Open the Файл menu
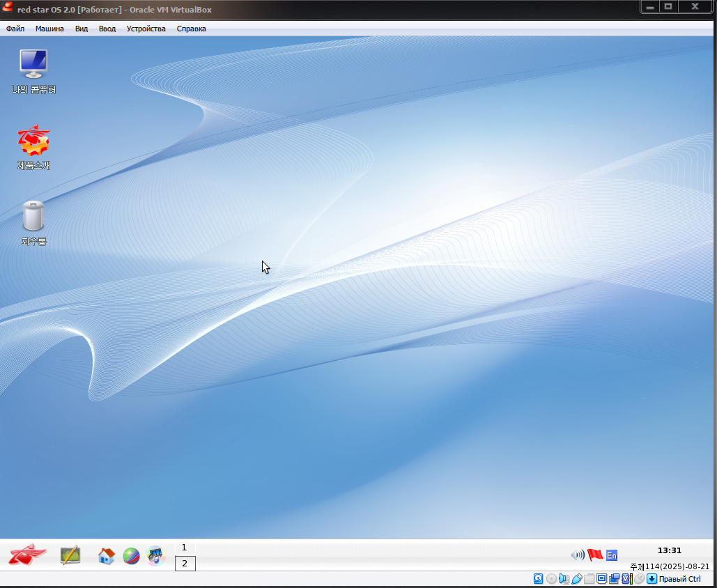The width and height of the screenshot is (717, 588). click(15, 29)
